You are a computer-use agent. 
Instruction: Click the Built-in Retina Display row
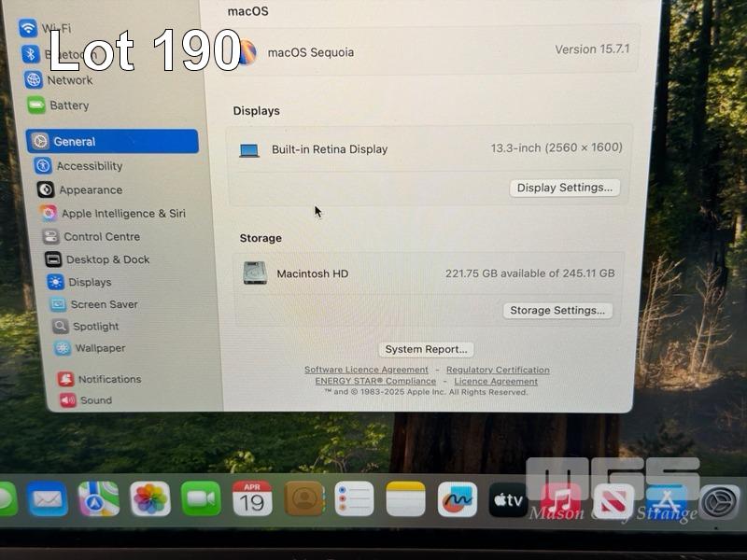point(430,149)
